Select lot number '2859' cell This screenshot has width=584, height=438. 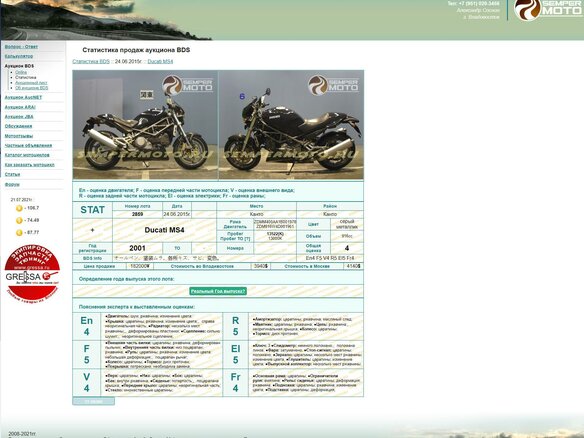click(x=137, y=214)
